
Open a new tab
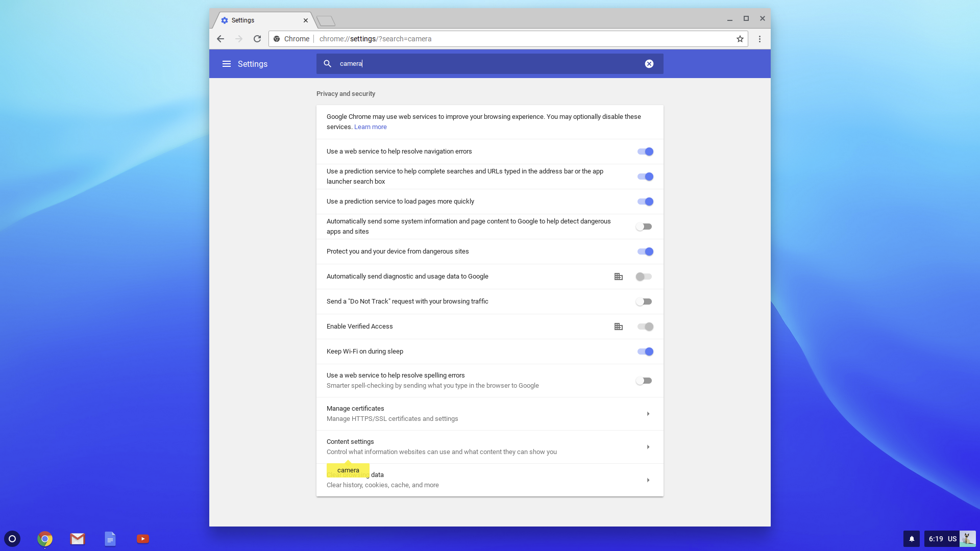(326, 21)
